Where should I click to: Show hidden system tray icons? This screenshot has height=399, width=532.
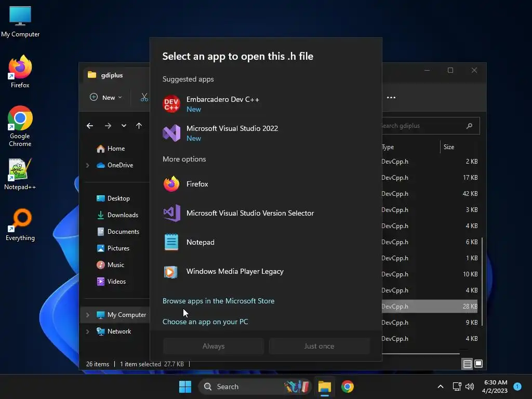[x=441, y=387]
